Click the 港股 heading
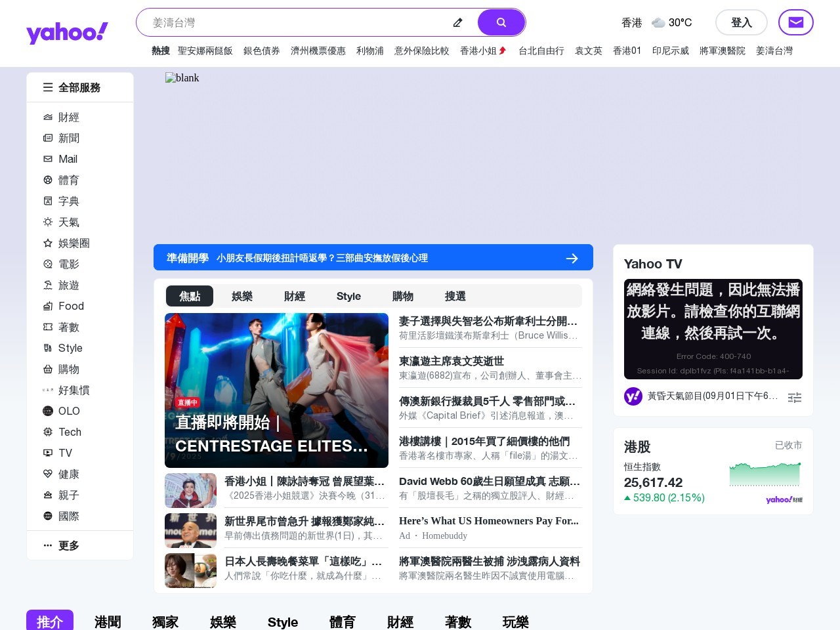Viewport: 840px width, 630px height. click(x=637, y=447)
